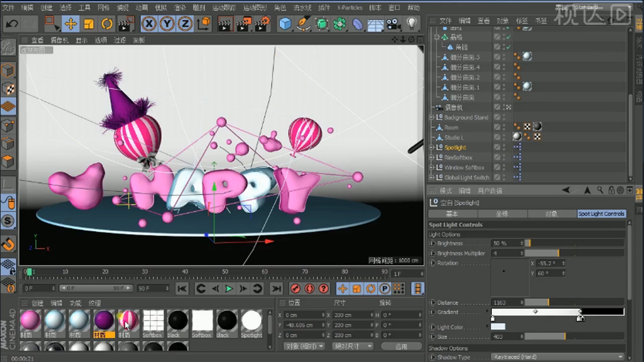Open the 对象 tab in attributes
Image resolution: width=644 pixels, height=362 pixels.
point(552,214)
